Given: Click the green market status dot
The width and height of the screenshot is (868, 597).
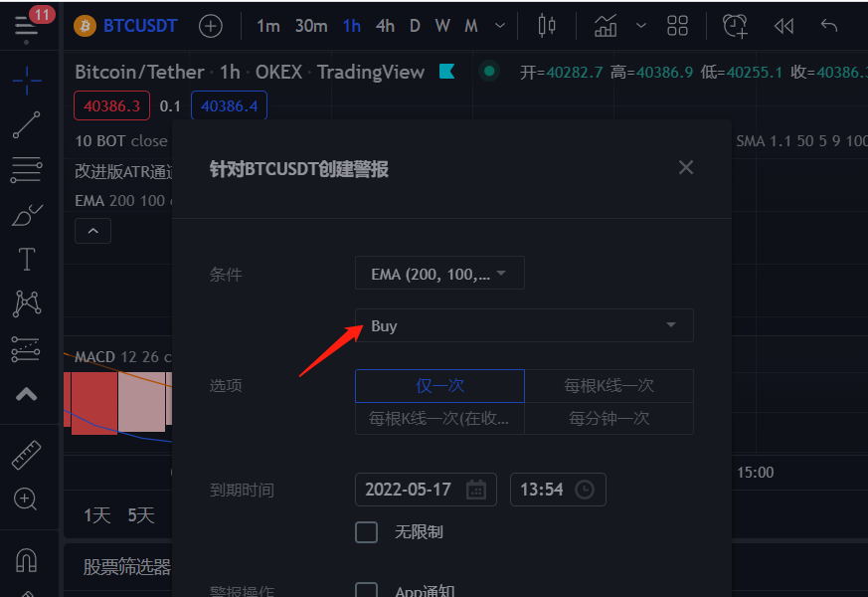Looking at the screenshot, I should pos(489,71).
